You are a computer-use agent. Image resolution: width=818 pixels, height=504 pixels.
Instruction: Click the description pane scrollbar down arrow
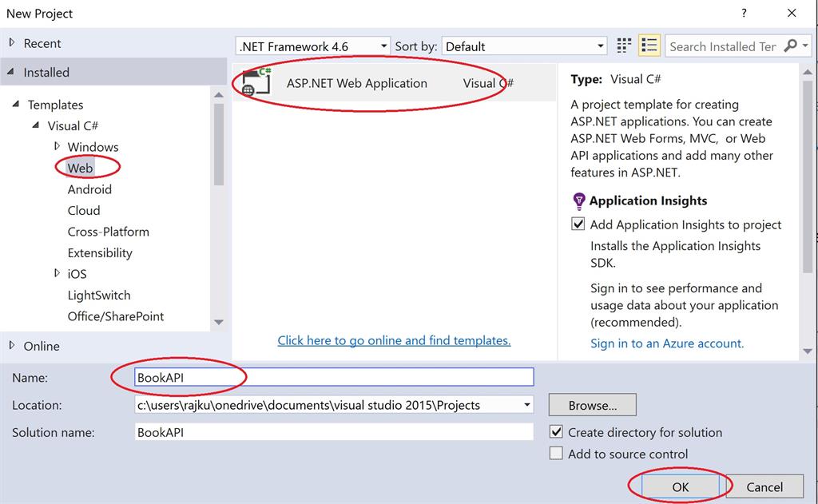click(x=807, y=351)
